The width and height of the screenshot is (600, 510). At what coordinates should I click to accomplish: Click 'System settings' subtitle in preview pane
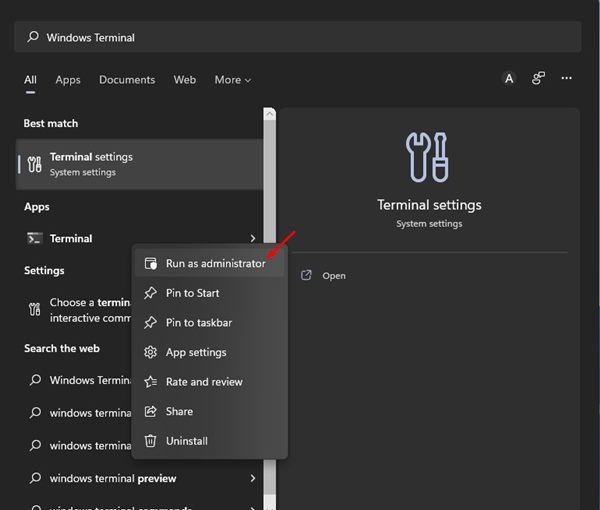[429, 223]
